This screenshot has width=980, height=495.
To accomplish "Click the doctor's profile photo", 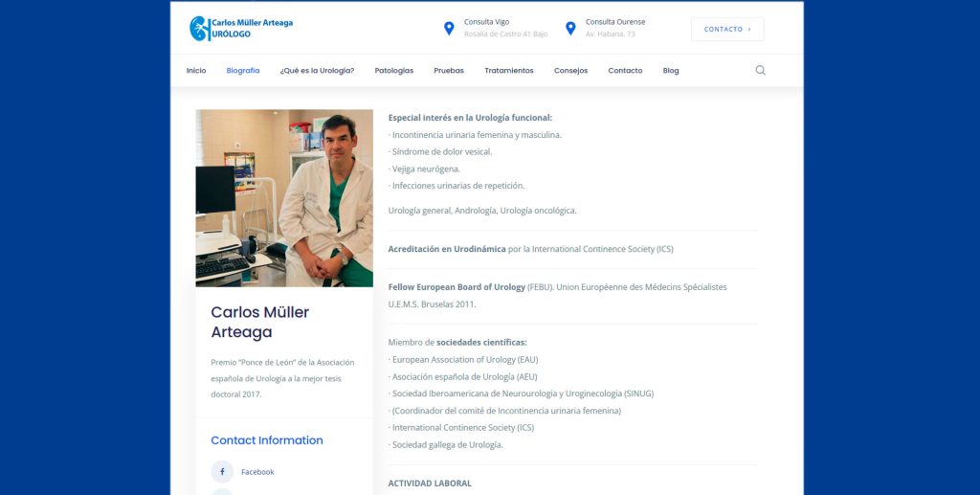I will (x=284, y=197).
